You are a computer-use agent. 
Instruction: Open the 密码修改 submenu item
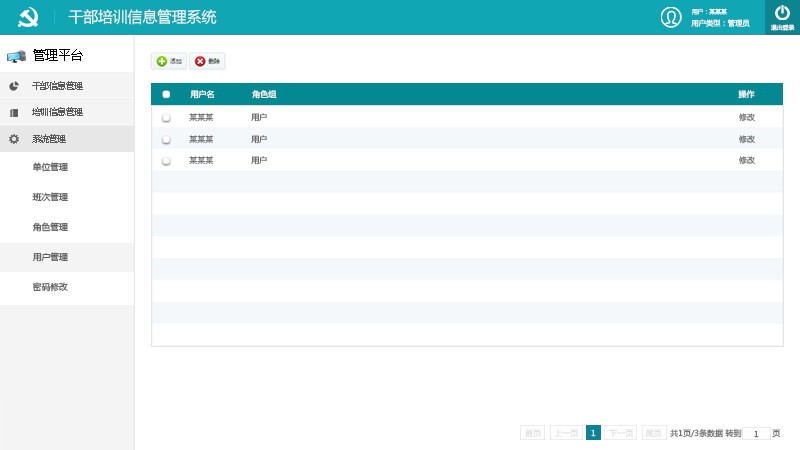(x=50, y=287)
